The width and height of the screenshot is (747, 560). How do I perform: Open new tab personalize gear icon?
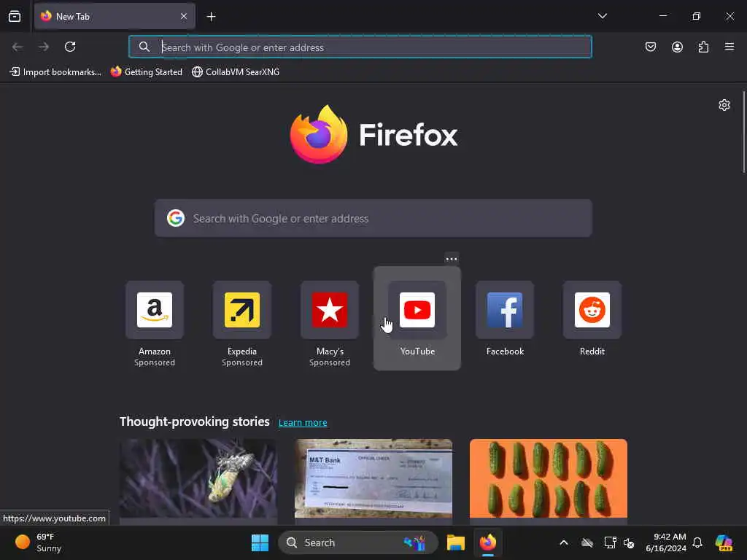(x=724, y=105)
